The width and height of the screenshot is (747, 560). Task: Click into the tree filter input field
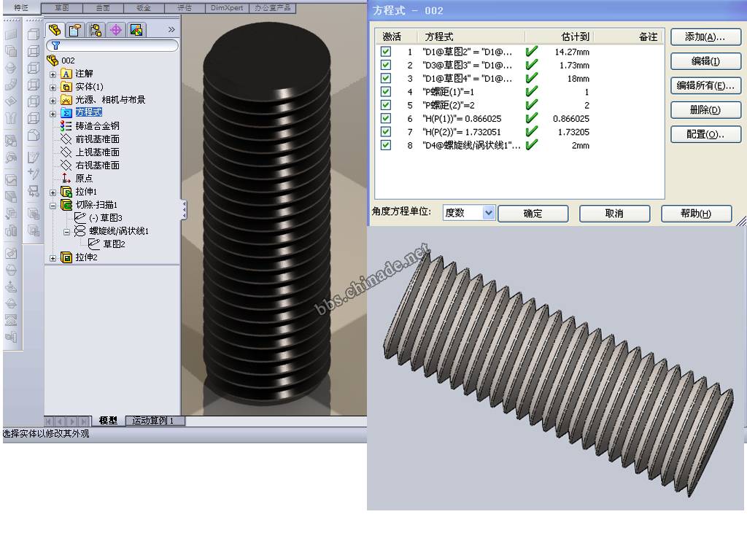click(x=112, y=46)
